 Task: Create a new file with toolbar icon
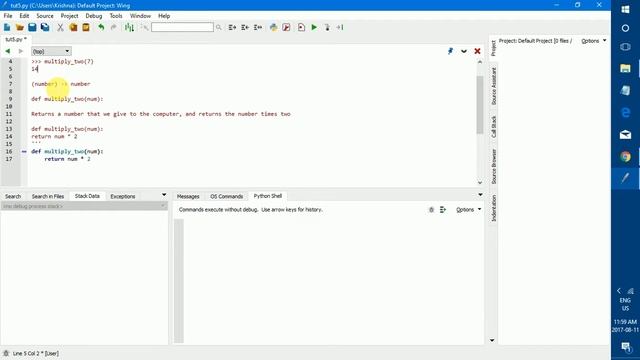(x=7, y=27)
